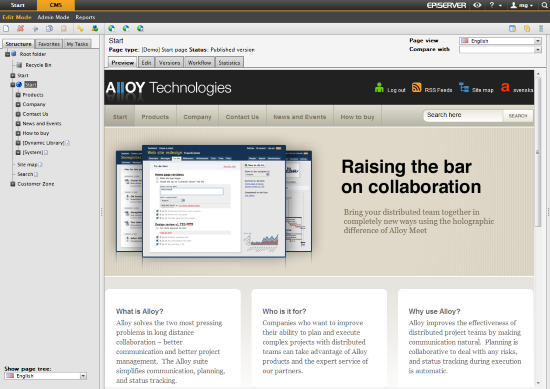This screenshot has width=550, height=389.
Task: Expand the Company tree node
Action: 18,104
